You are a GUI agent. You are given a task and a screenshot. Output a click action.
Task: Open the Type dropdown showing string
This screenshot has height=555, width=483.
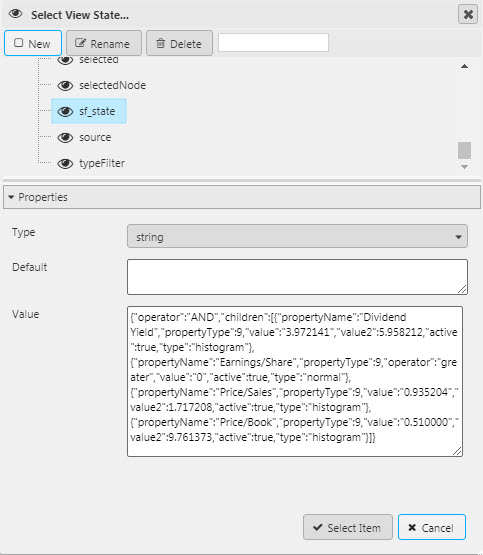[x=297, y=236]
